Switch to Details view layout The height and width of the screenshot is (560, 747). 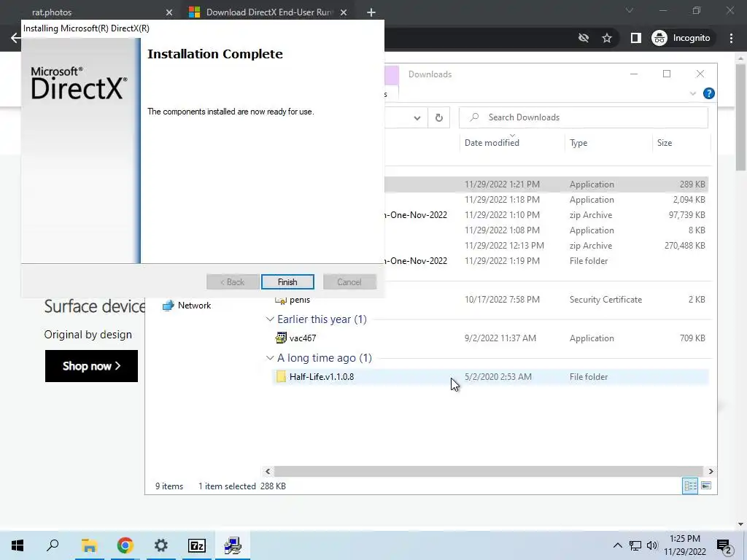[x=690, y=486]
